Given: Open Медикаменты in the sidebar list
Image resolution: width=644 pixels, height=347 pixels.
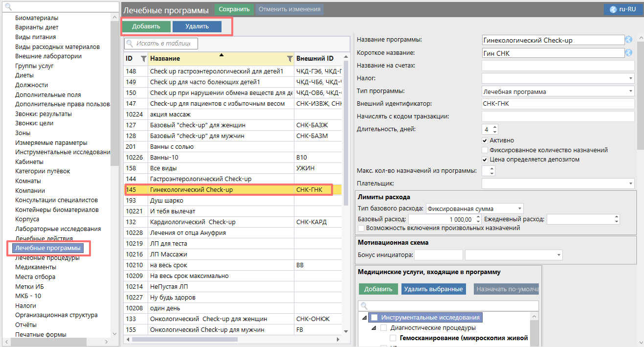Looking at the screenshot, I should pyautogui.click(x=36, y=267).
